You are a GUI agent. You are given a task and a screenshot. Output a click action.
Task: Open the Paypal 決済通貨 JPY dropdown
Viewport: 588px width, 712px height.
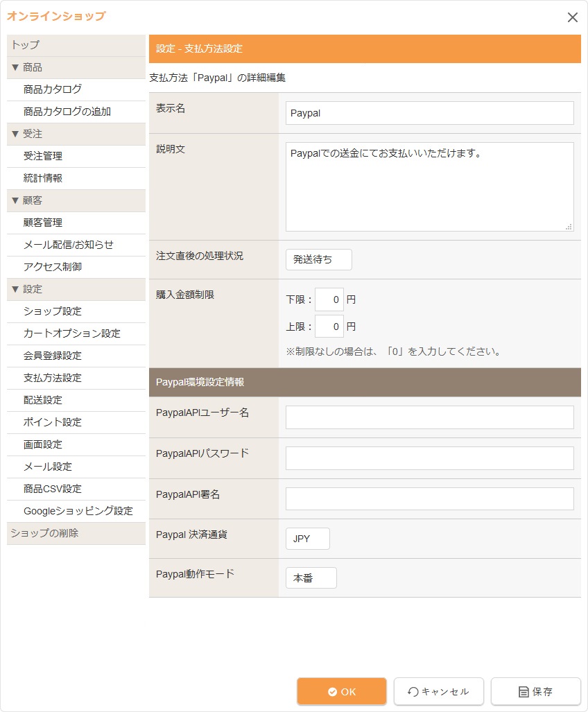pyautogui.click(x=307, y=539)
